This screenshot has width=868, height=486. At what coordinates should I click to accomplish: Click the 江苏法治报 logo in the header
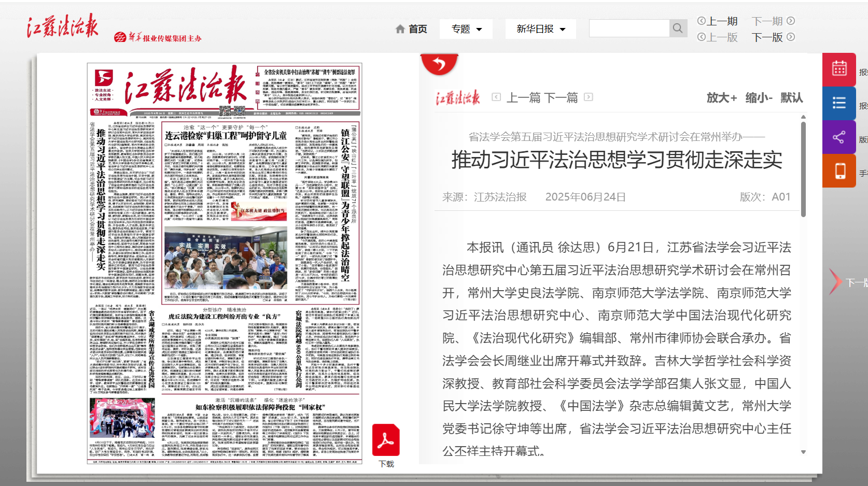(62, 26)
